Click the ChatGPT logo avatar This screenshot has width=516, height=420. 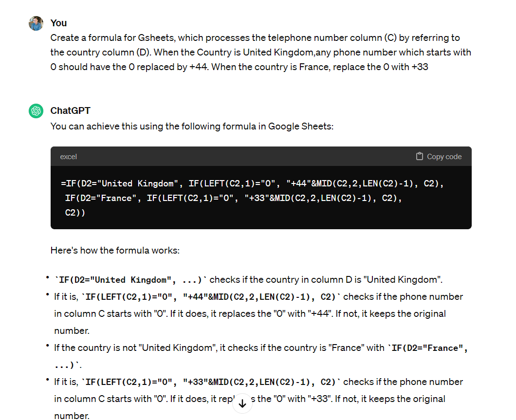pos(36,111)
